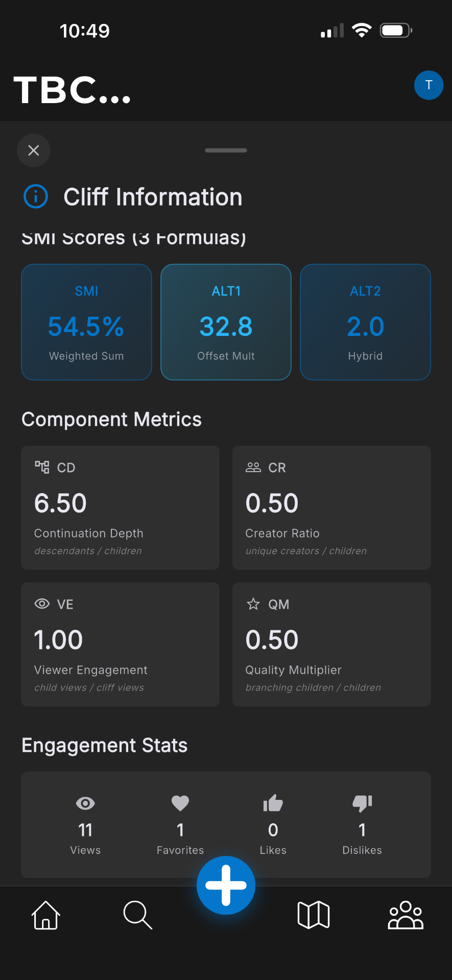This screenshot has height=980, width=452.
Task: Close the Cliff Information sheet
Action: point(34,151)
